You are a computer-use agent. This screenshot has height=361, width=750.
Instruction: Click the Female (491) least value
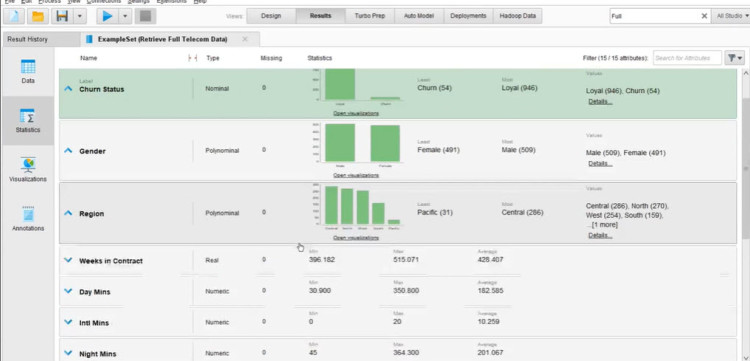click(x=438, y=150)
